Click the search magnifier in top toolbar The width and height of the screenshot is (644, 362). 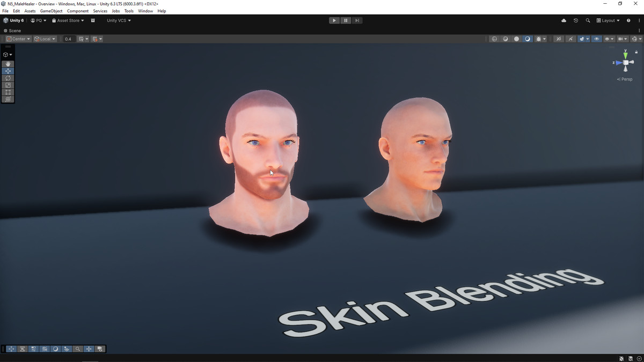[x=588, y=20]
